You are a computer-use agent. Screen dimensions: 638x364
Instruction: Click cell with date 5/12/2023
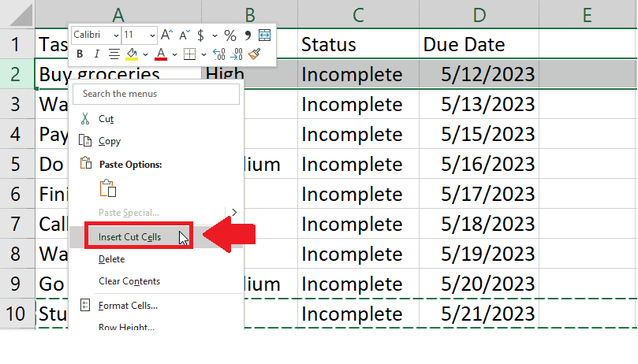[x=479, y=74]
